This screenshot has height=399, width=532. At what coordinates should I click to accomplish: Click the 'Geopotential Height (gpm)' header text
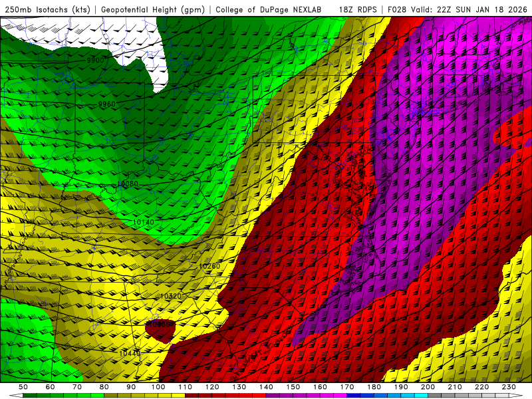[153, 9]
